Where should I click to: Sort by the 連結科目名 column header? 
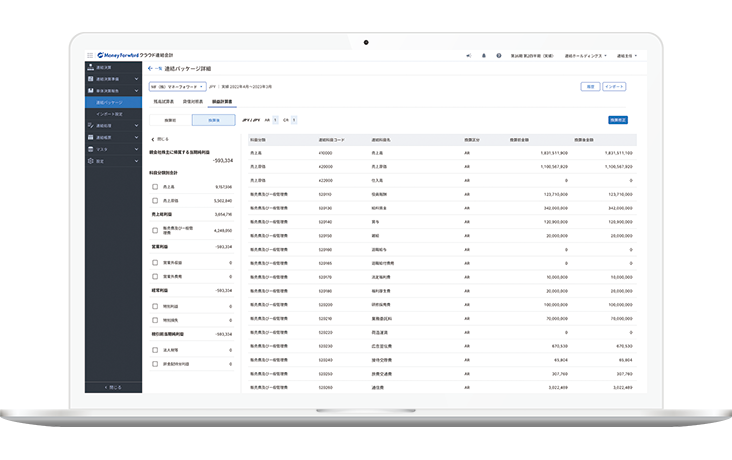click(381, 140)
